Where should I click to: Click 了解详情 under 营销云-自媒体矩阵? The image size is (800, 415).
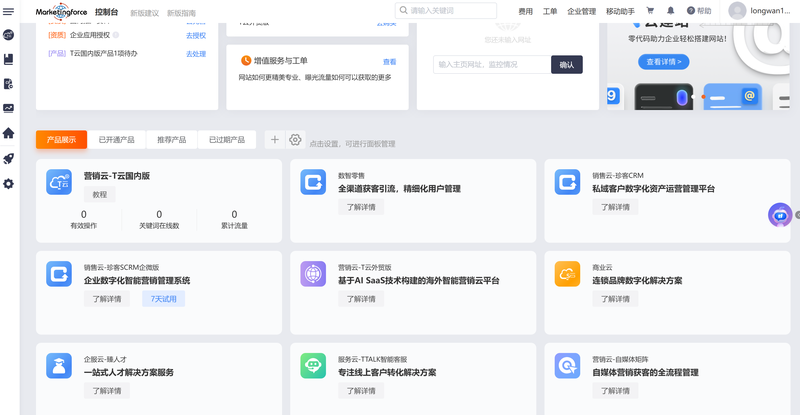tap(615, 390)
